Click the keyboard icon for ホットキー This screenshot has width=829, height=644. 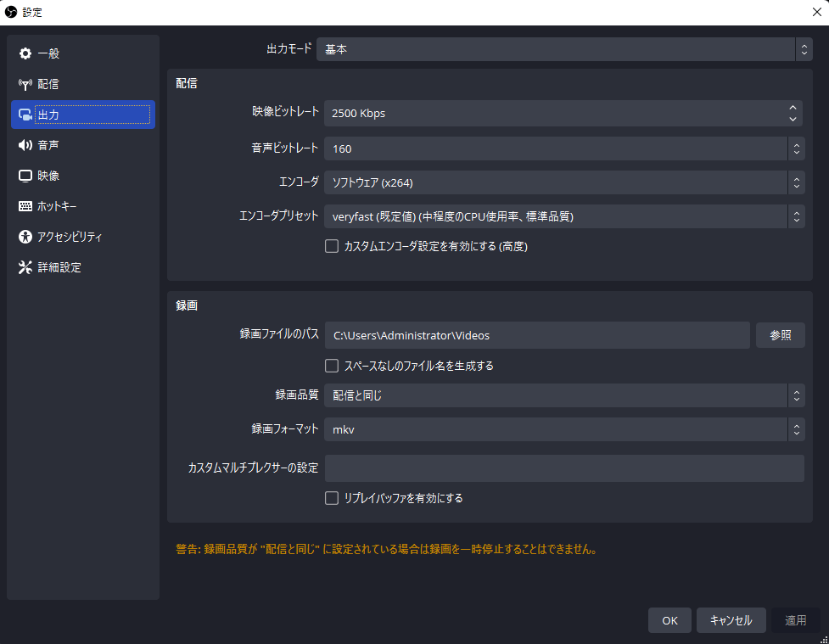25,207
